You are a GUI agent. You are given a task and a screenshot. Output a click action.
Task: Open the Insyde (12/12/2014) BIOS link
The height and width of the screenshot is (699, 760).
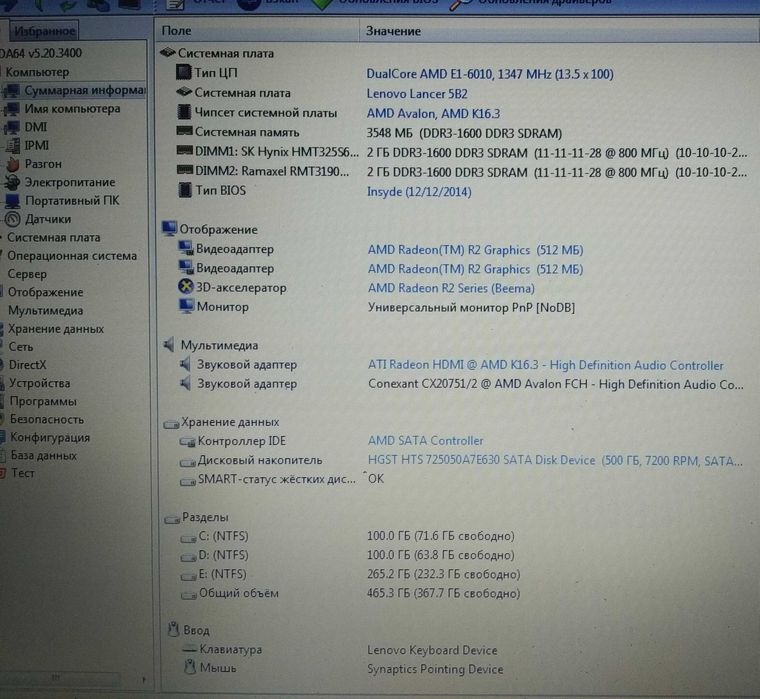pos(419,192)
